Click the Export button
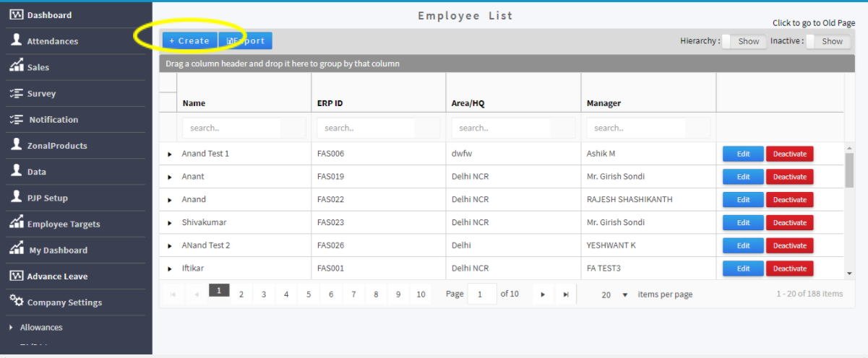Screen dimensions: 868x358 click(246, 40)
